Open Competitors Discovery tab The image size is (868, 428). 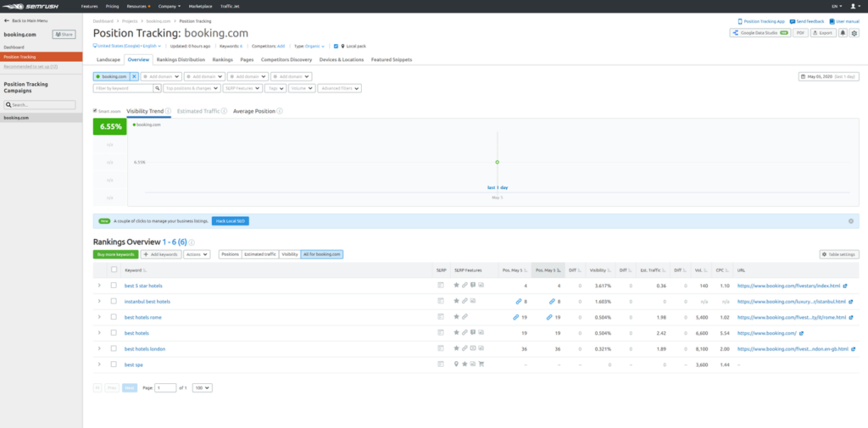click(x=287, y=59)
